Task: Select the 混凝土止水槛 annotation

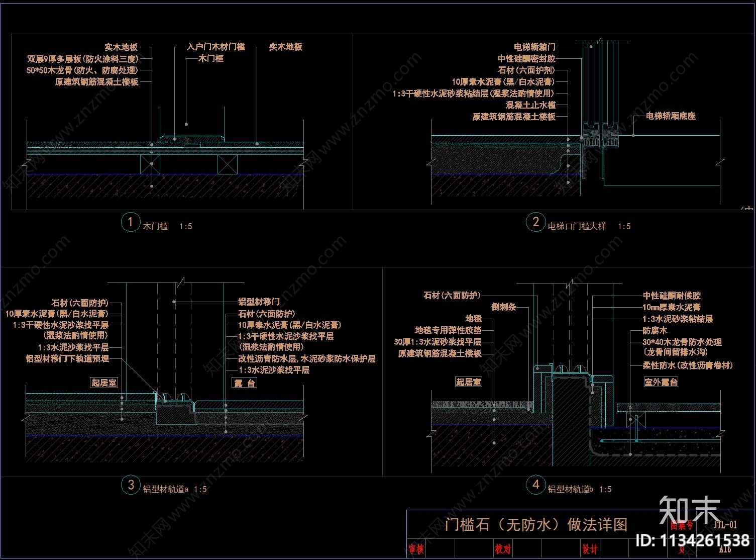Action: 531,105
